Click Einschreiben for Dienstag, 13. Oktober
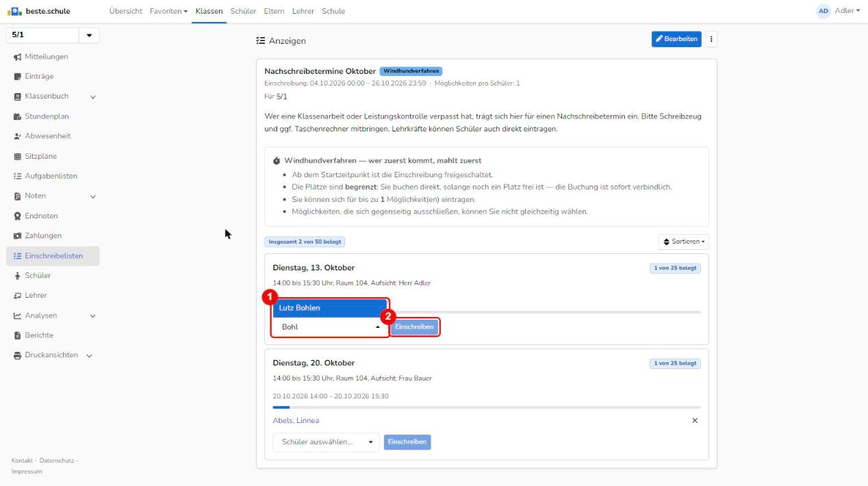 414,327
